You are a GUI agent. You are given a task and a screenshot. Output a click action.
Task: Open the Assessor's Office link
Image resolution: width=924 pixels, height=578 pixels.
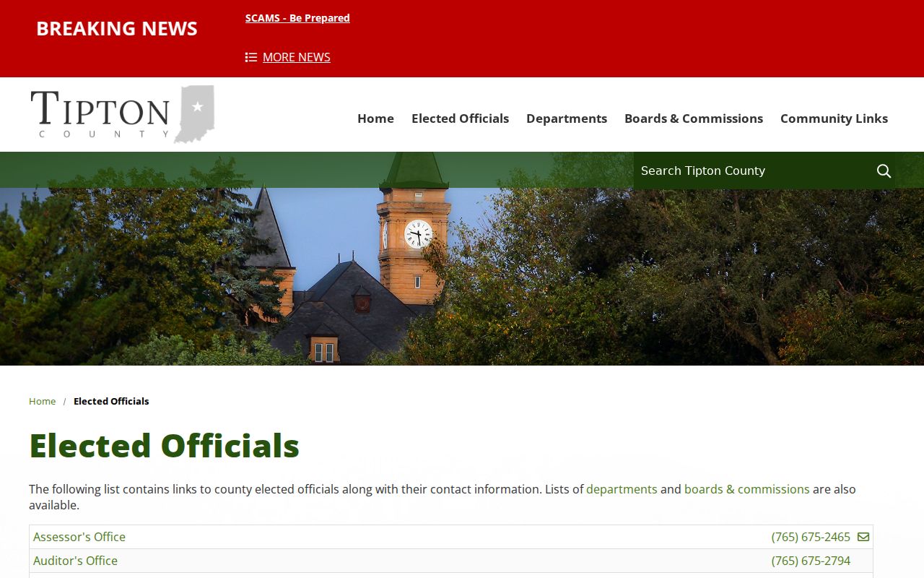[x=79, y=537]
